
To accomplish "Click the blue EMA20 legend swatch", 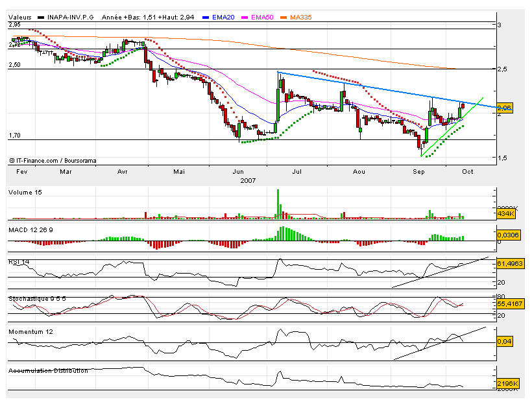I will (205, 18).
